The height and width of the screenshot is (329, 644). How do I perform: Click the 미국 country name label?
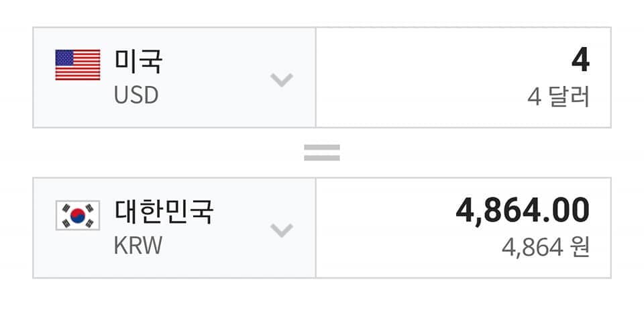point(139,62)
